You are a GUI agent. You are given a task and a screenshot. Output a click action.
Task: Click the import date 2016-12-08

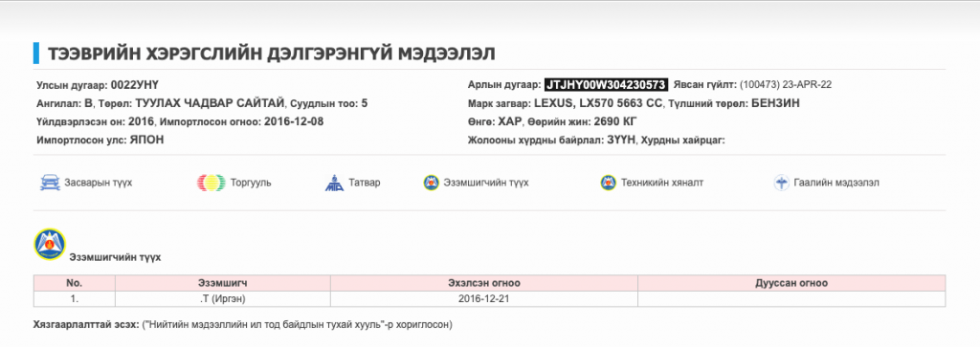294,121
